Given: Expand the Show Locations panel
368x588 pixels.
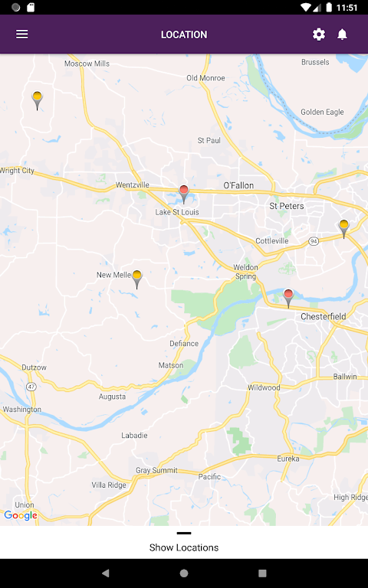Looking at the screenshot, I should click(x=184, y=547).
